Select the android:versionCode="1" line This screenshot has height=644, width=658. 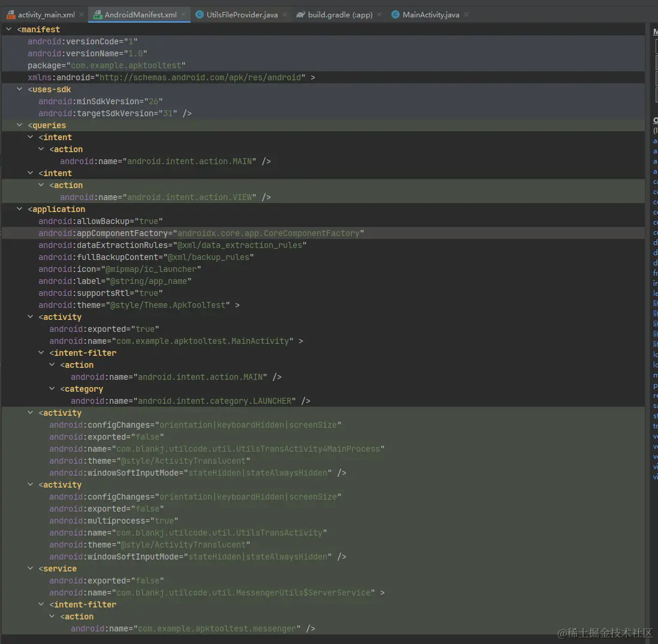(x=83, y=41)
